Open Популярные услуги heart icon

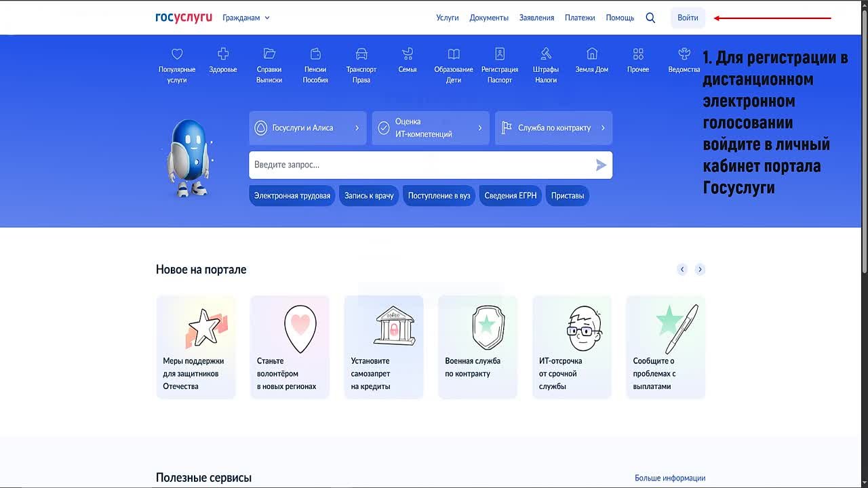point(177,54)
